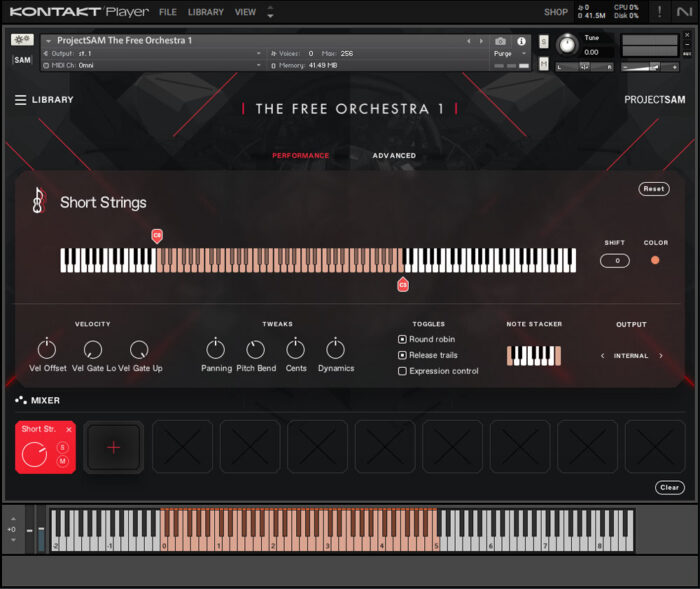Mute the instrument with M button
This screenshot has height=589, width=700.
pos(544,64)
